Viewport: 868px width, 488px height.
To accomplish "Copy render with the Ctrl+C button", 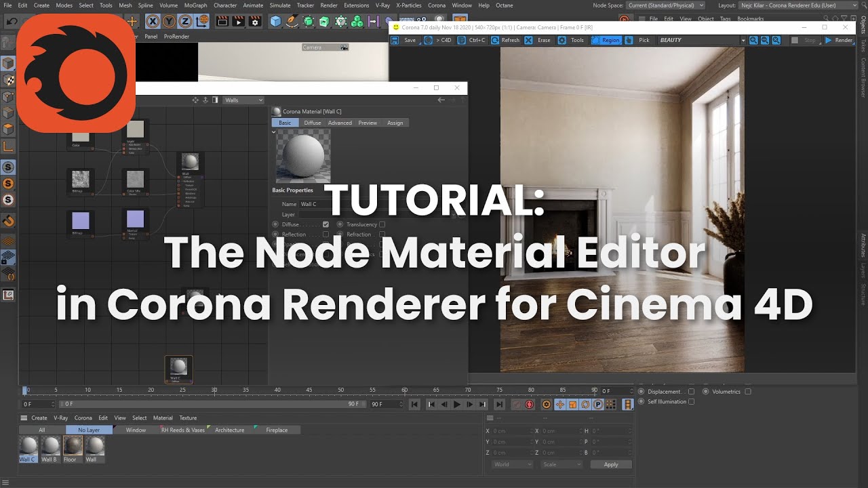I will pos(472,40).
